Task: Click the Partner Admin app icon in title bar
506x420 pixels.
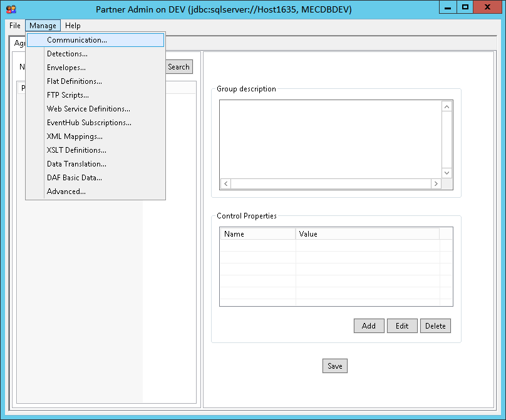Action: 11,9
